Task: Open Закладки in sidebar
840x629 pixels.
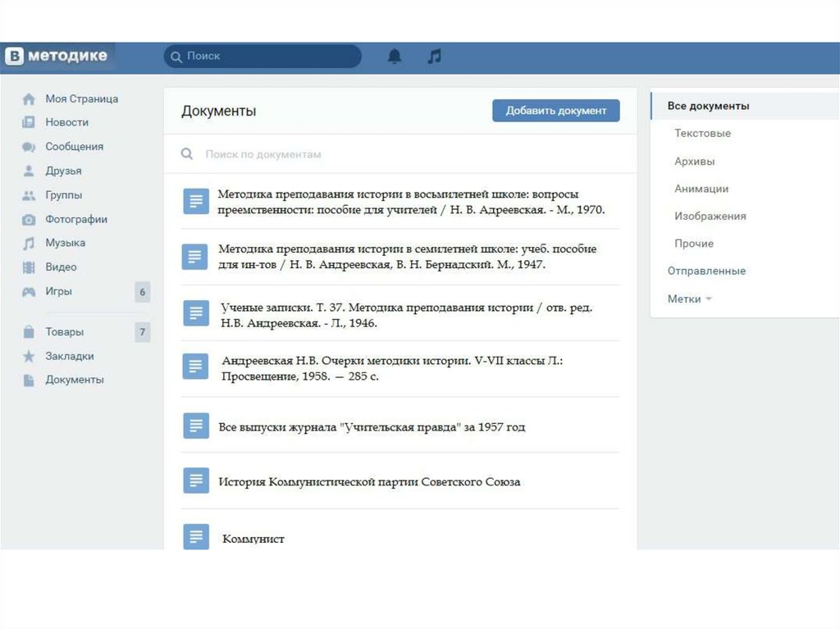Action: pos(70,356)
